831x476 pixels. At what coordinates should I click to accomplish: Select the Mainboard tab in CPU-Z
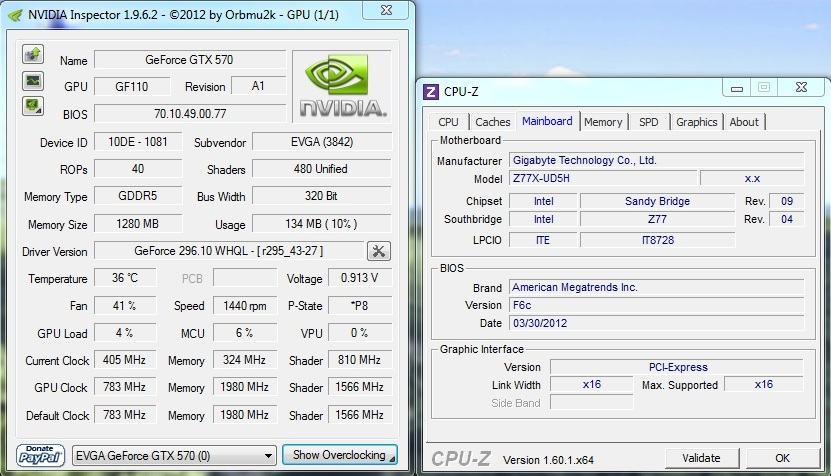(547, 121)
